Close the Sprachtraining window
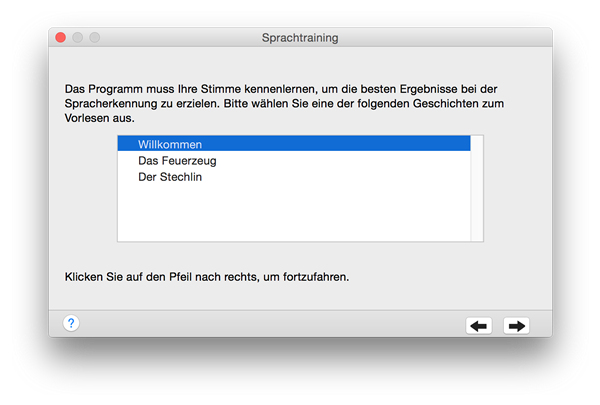This screenshot has width=600, height=405. [x=60, y=38]
